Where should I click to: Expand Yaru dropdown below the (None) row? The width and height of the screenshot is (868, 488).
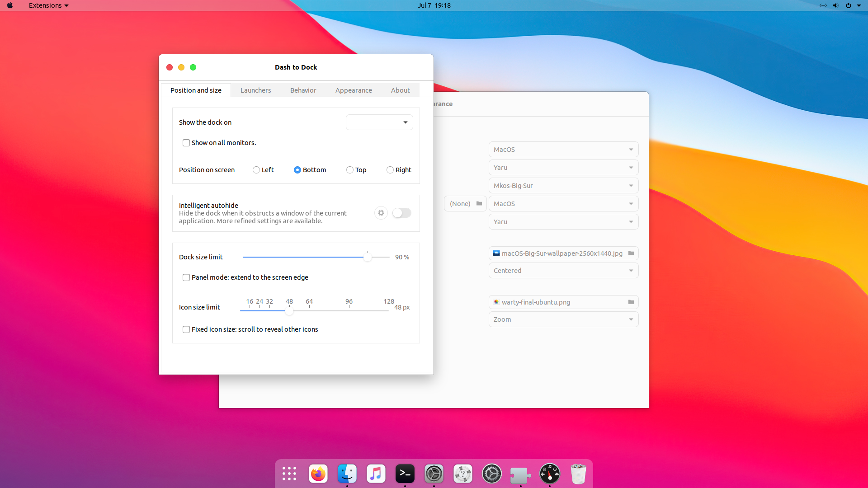pyautogui.click(x=563, y=222)
